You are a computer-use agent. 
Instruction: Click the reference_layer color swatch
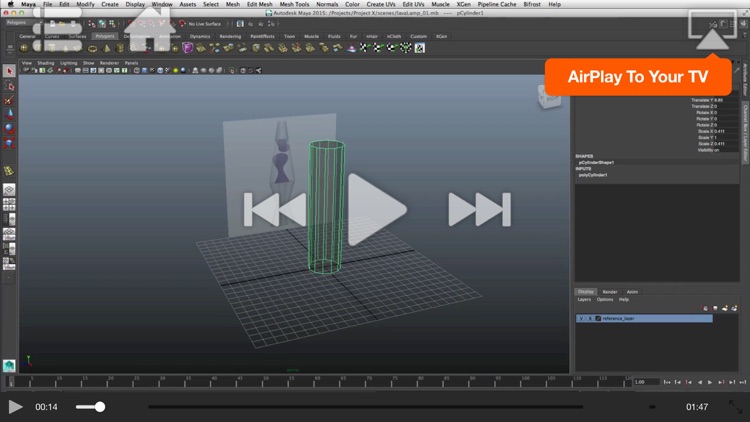tap(598, 318)
